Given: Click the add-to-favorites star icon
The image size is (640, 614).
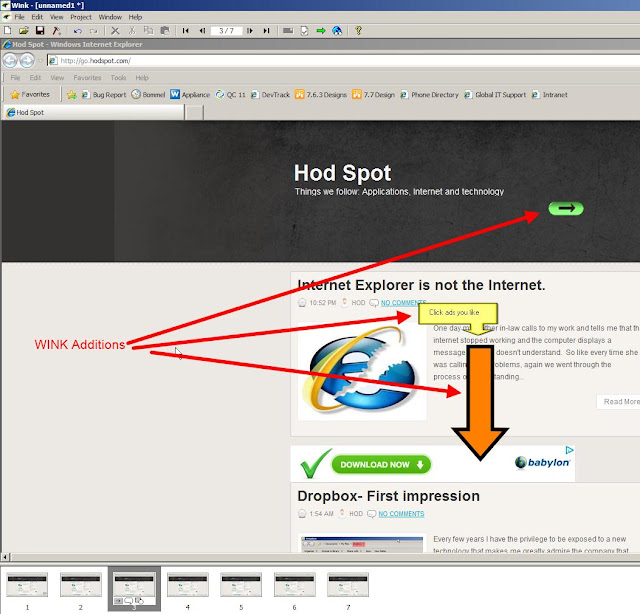Looking at the screenshot, I should coord(72,95).
